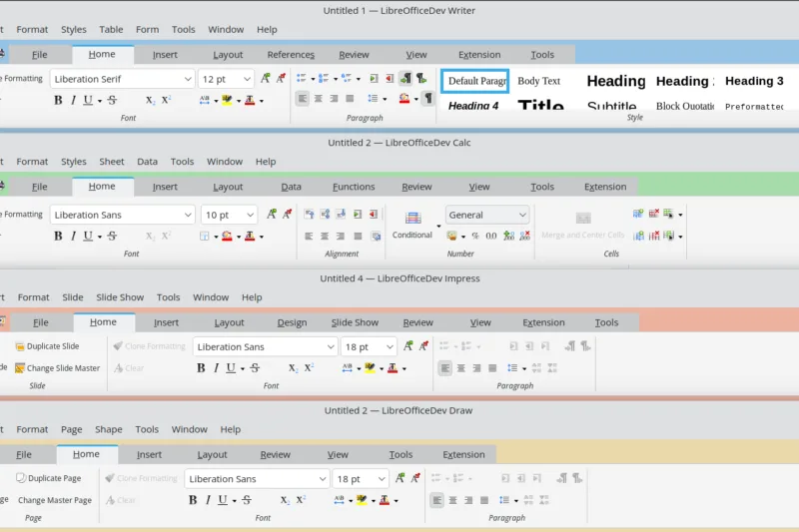Click center align icon in Impress Paragraph group
799x532 pixels.
click(460, 367)
